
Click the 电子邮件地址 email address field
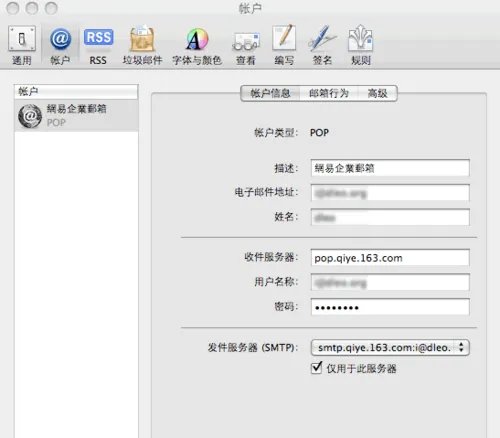(x=390, y=193)
